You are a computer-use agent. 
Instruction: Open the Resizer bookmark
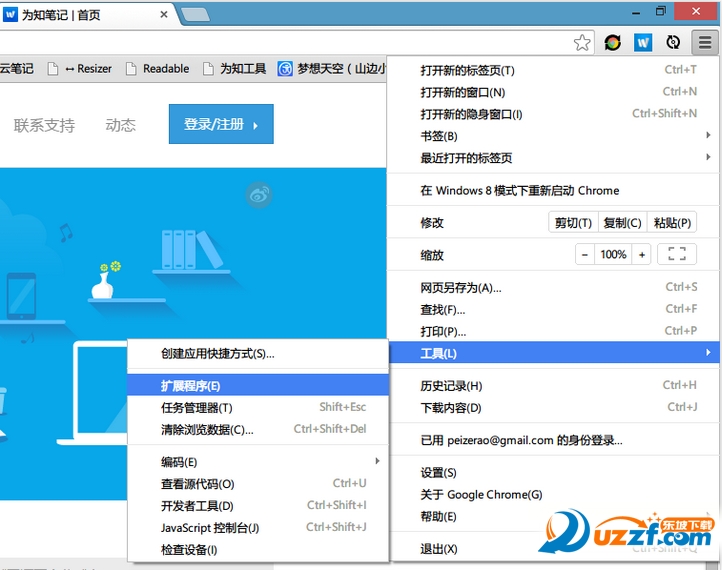tap(80, 69)
